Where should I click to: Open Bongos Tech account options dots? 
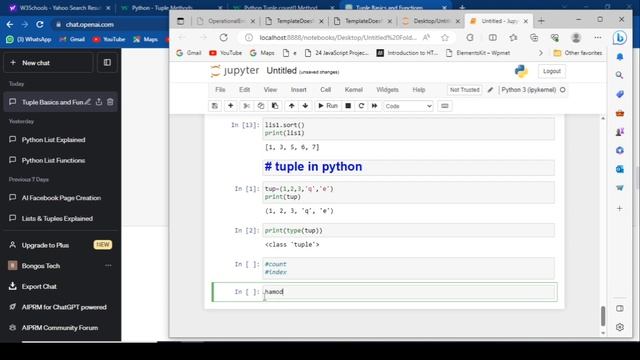tap(108, 266)
